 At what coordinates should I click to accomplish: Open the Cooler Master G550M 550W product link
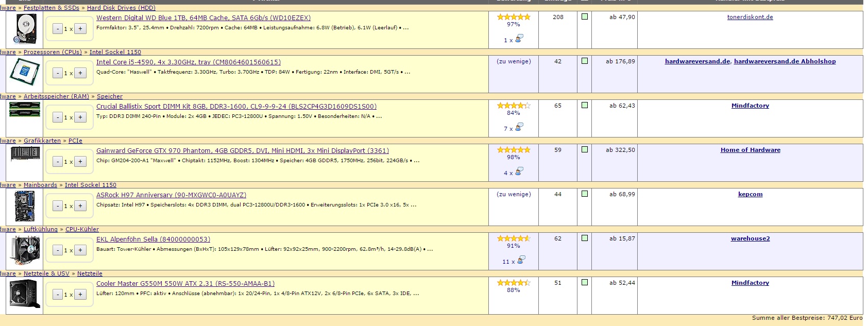click(185, 284)
